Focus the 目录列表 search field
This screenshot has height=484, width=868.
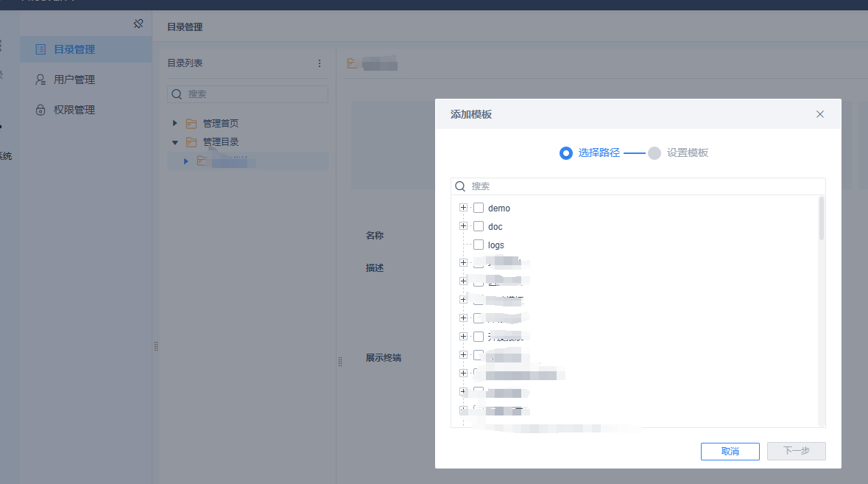(247, 94)
